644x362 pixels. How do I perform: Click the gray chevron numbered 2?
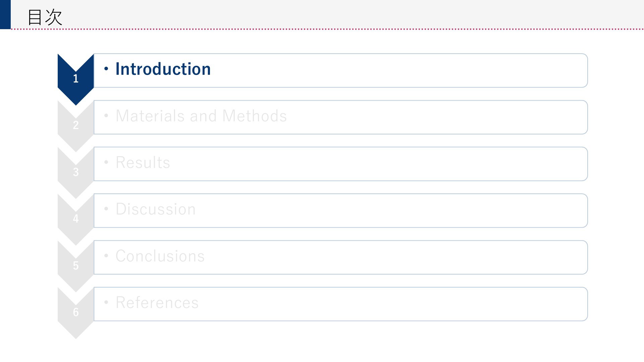76,125
